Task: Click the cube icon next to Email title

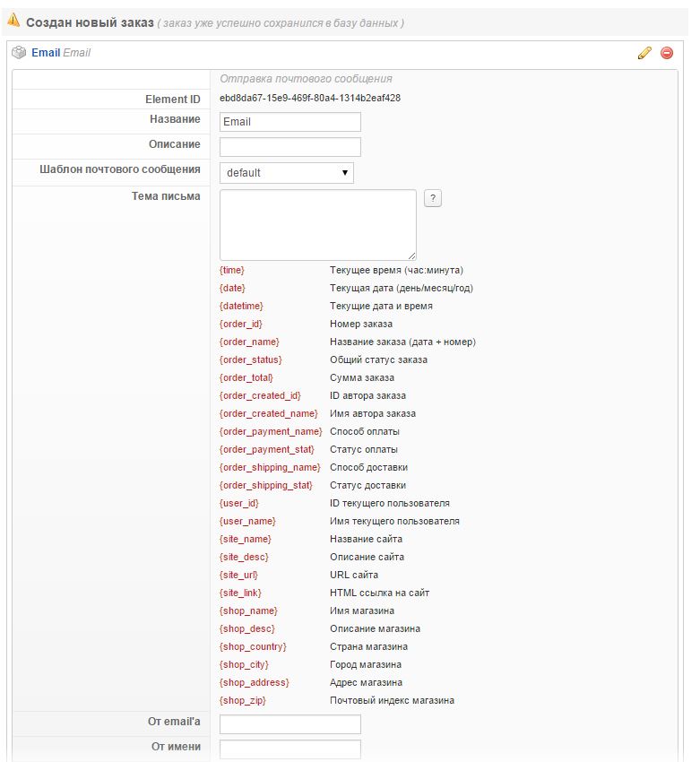Action: [x=19, y=53]
